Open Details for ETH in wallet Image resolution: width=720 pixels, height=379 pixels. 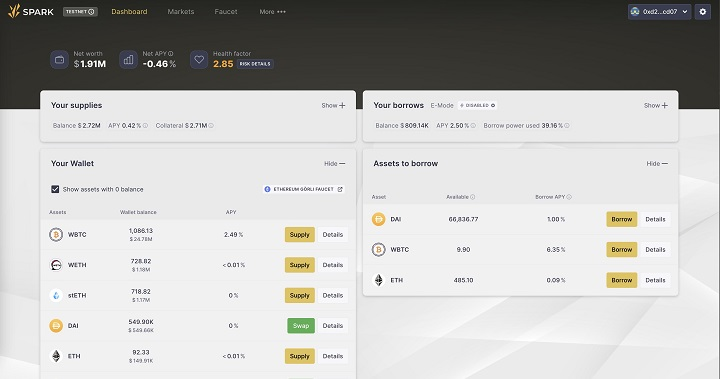(333, 356)
